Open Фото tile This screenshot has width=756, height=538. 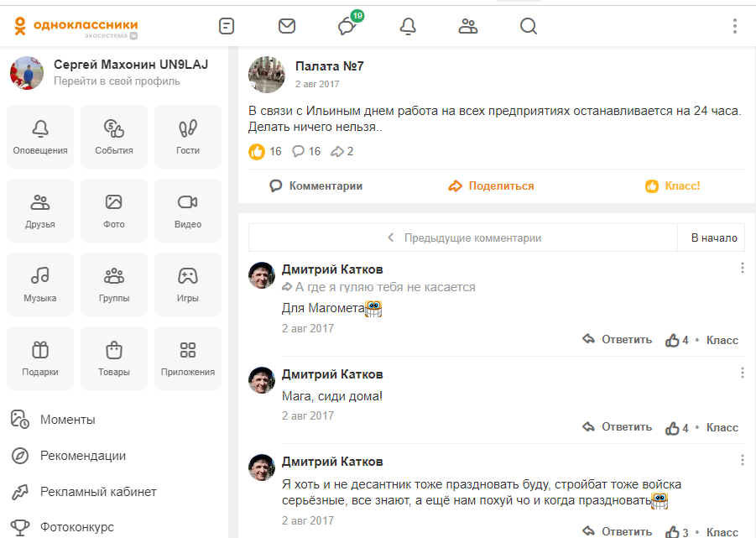(114, 211)
